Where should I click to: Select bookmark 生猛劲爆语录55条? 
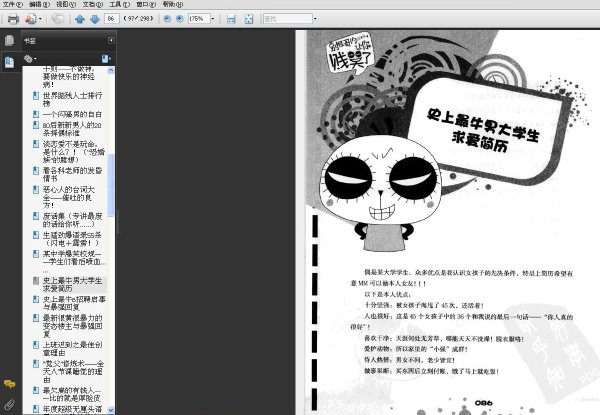72,239
